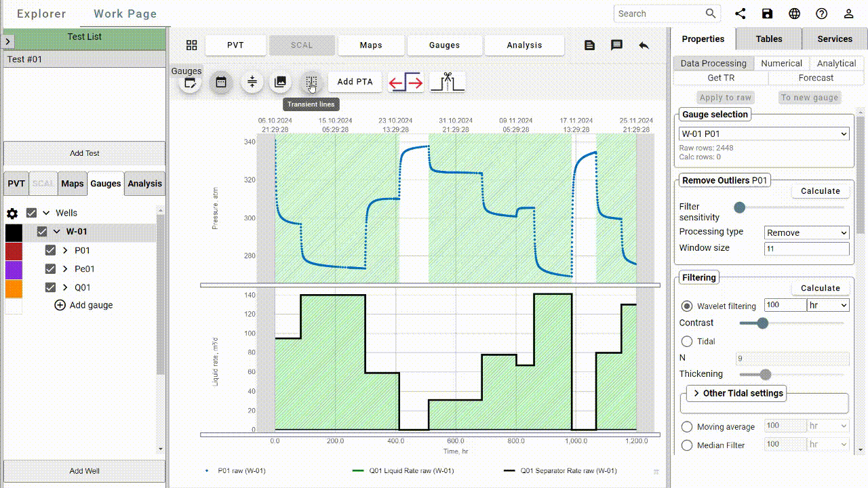Open the language globe icon
868x488 pixels.
(794, 14)
